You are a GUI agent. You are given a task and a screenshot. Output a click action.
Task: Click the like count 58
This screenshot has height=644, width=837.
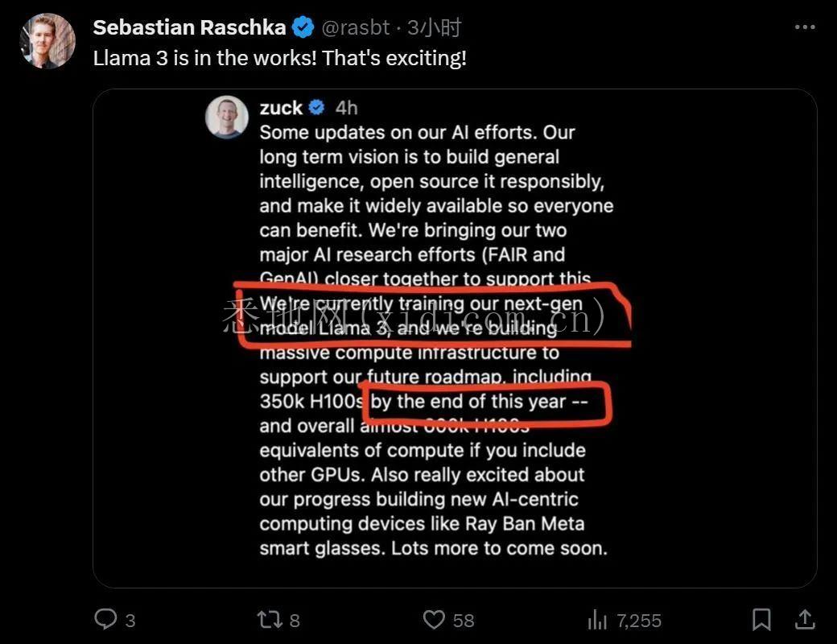pos(464,620)
